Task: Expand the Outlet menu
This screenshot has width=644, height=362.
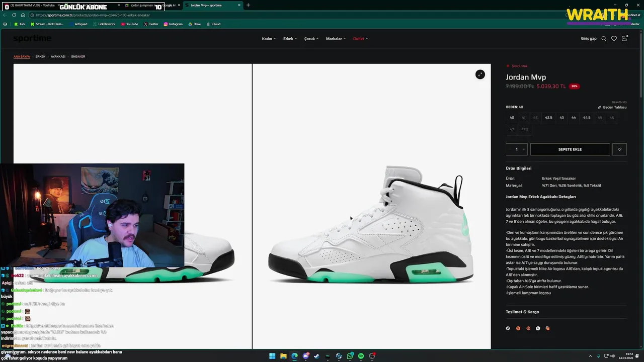Action: (360, 39)
